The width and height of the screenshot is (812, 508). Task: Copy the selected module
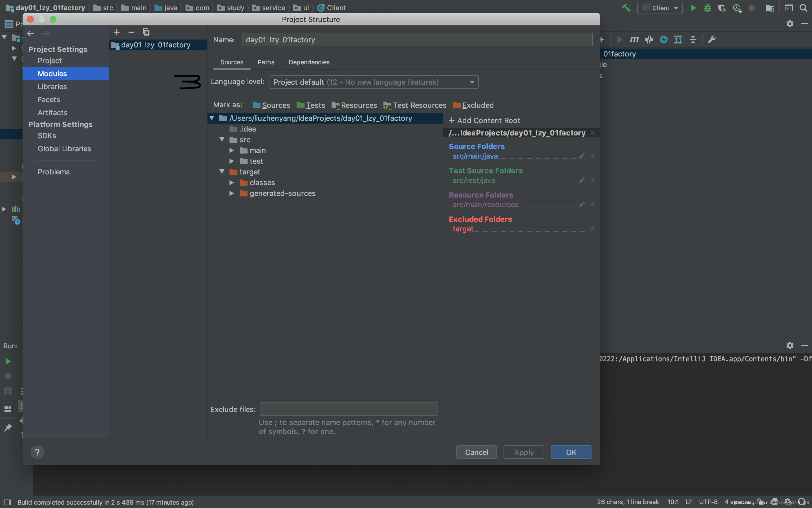pos(146,32)
